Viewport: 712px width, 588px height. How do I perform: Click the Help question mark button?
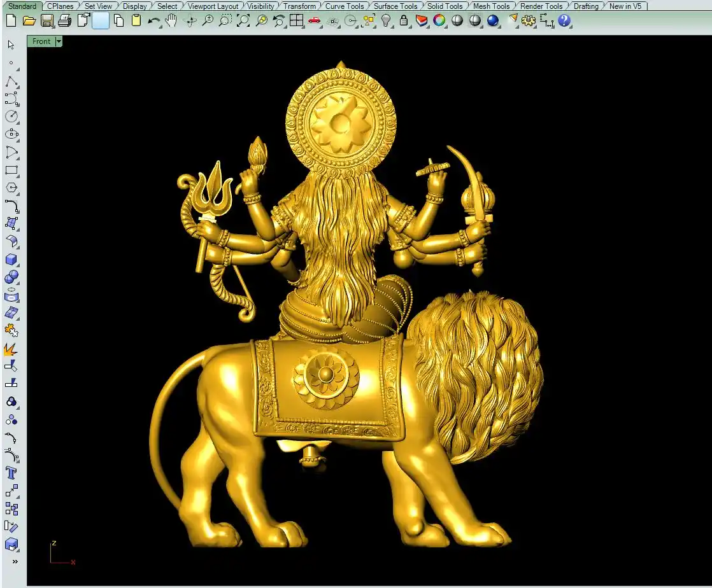tap(564, 20)
